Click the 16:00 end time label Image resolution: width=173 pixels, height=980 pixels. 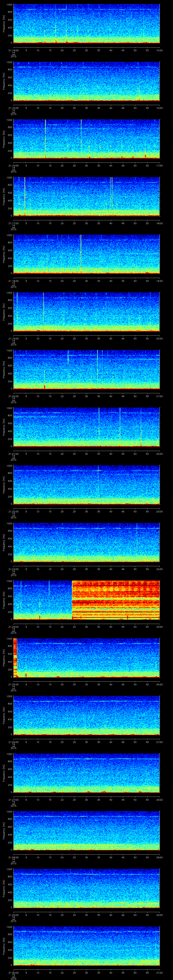coord(160,108)
